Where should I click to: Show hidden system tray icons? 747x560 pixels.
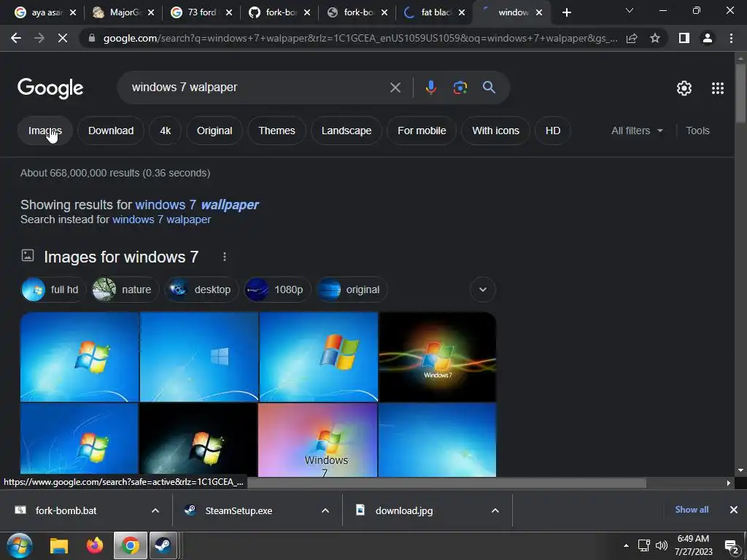point(626,545)
